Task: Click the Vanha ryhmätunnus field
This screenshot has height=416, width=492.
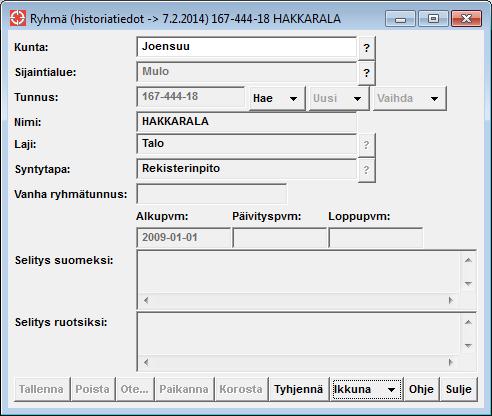Action: click(x=212, y=194)
